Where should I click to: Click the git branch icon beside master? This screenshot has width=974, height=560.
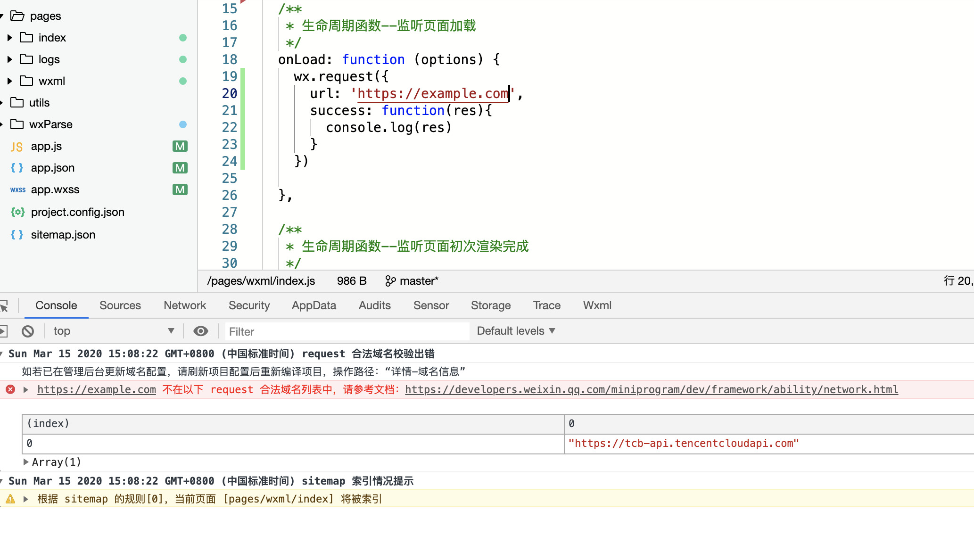pyautogui.click(x=390, y=281)
